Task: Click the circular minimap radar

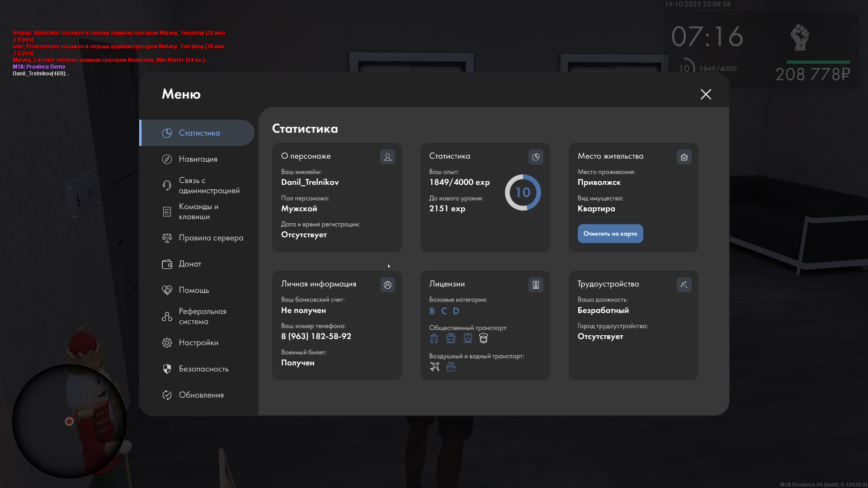Action: pos(69,421)
